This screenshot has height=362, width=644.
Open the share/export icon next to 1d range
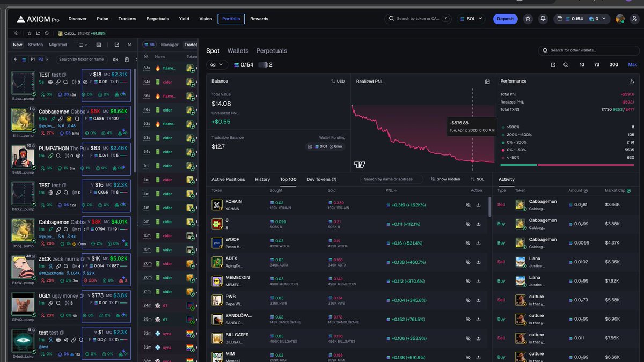[553, 65]
